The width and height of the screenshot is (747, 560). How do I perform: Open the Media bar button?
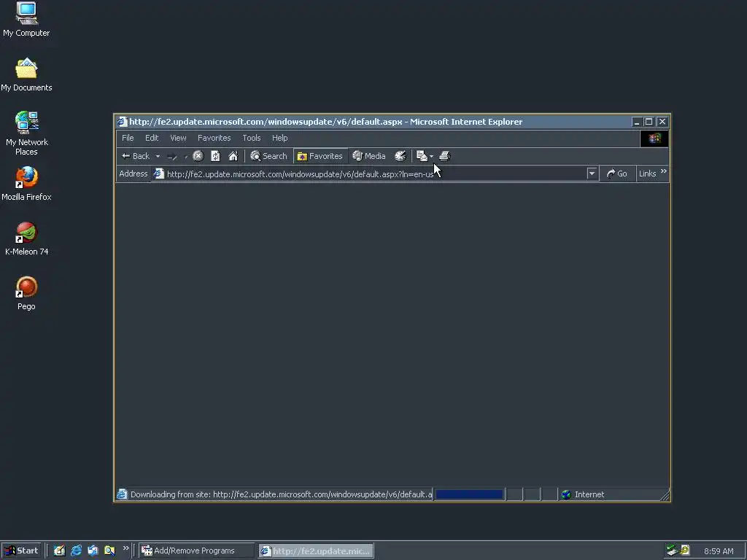(368, 156)
